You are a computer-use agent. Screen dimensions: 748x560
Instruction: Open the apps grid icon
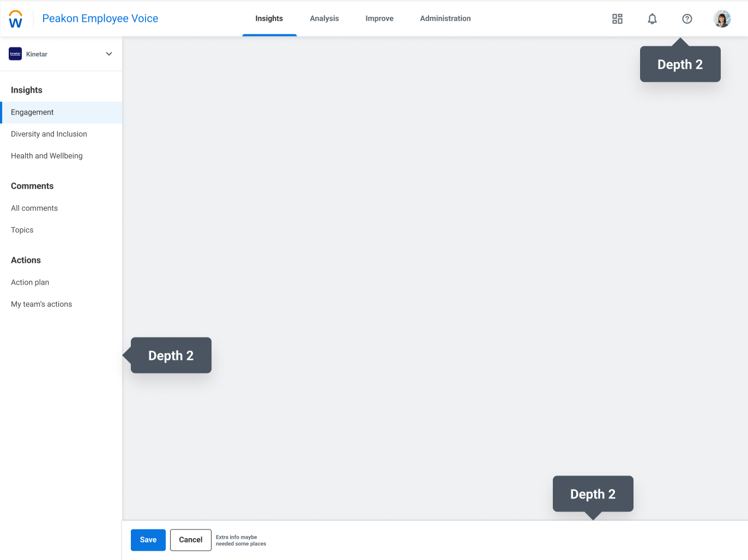tap(617, 19)
